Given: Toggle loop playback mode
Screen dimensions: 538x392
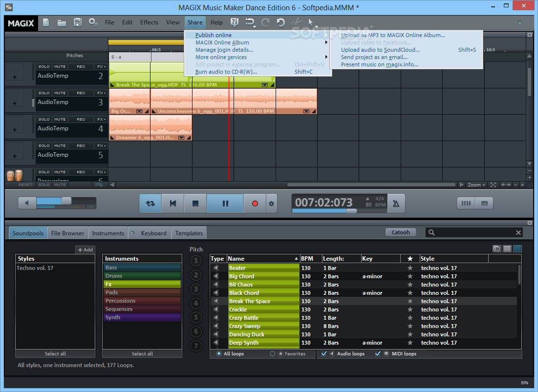Looking at the screenshot, I should [x=151, y=204].
